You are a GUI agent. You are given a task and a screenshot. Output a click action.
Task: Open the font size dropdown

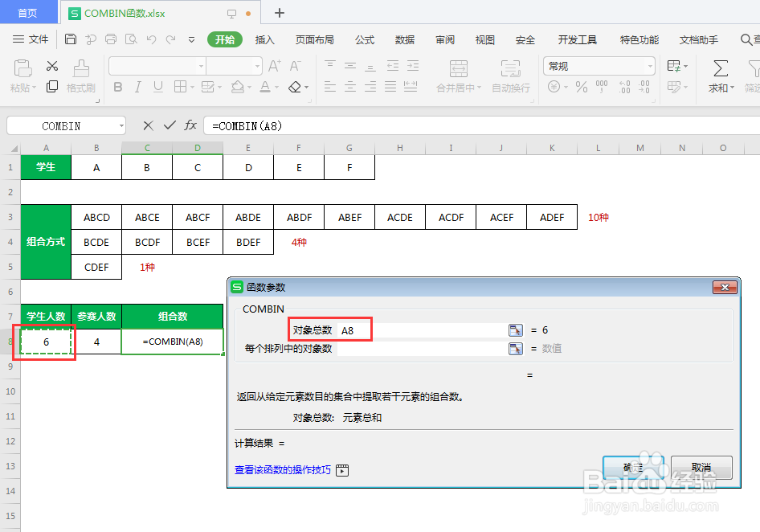(257, 66)
